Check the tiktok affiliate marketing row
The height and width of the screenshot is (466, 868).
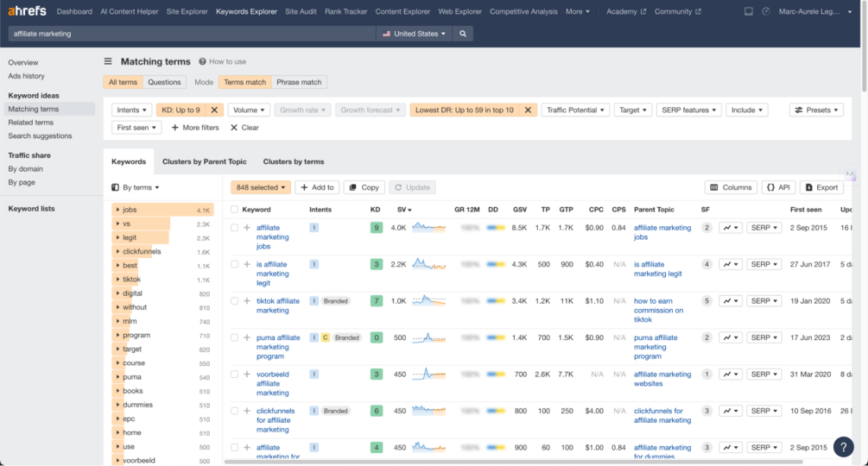tap(235, 301)
